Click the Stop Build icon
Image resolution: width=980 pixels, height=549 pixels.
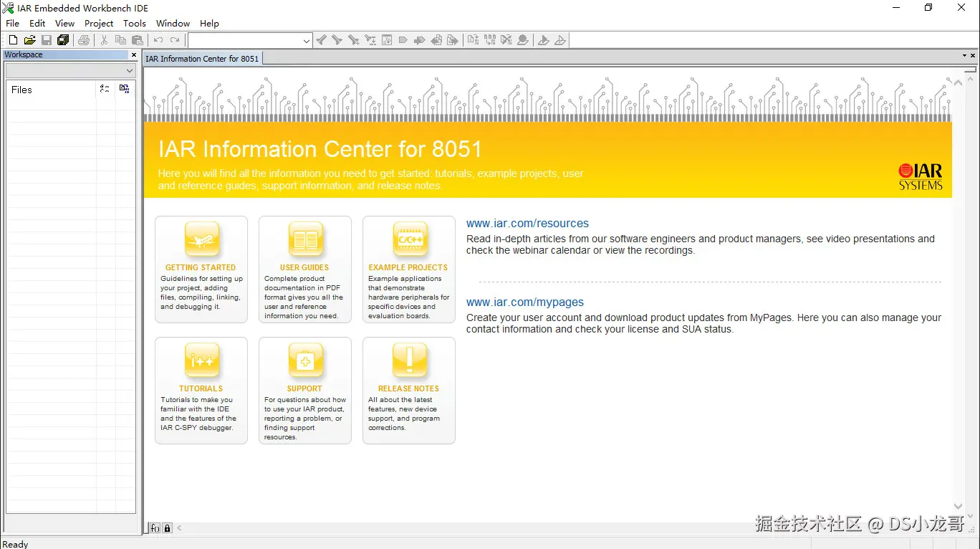pyautogui.click(x=506, y=40)
